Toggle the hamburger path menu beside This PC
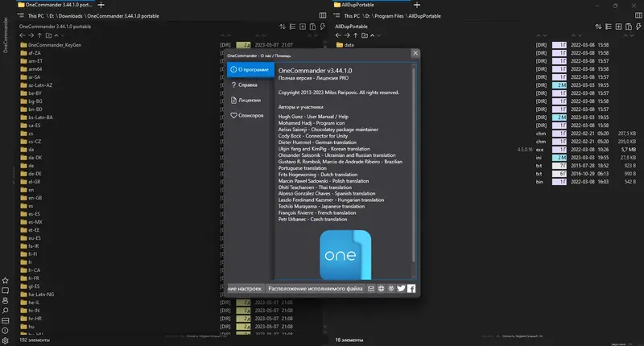 (21, 15)
